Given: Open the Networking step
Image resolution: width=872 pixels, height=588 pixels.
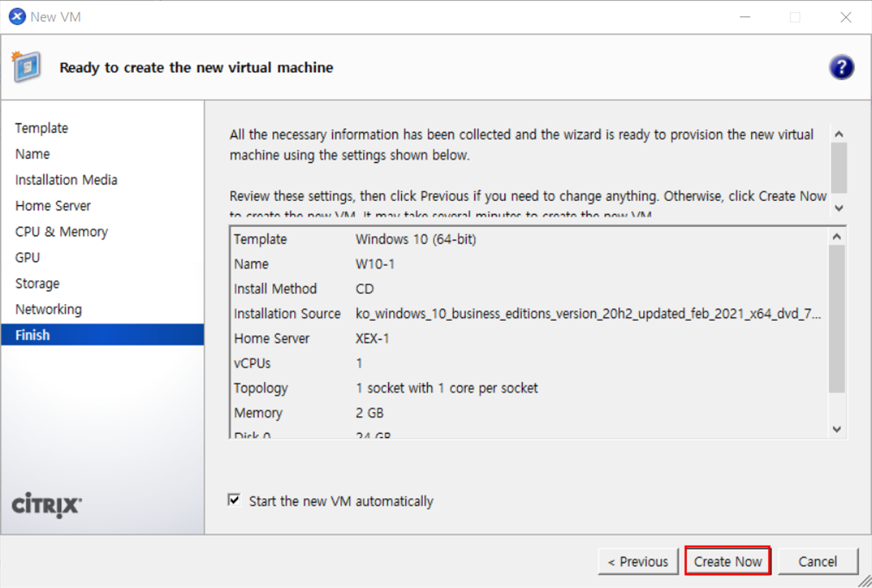Looking at the screenshot, I should point(48,309).
